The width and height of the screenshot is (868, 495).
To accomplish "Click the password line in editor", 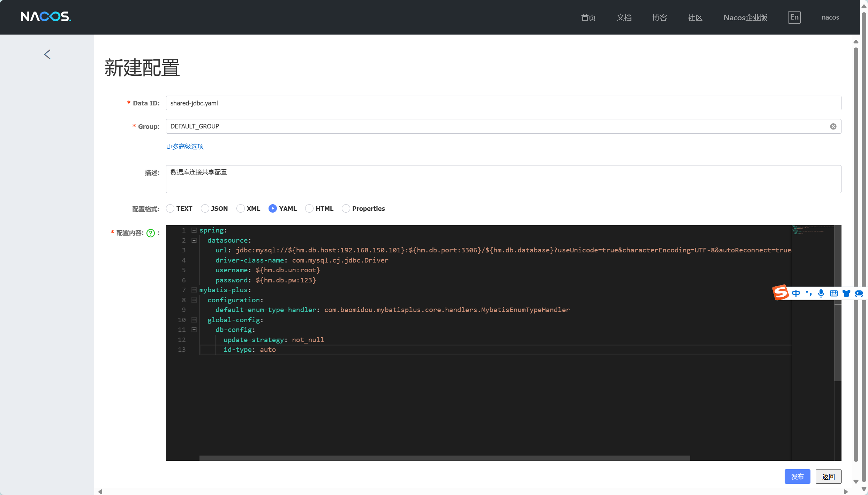I will tap(266, 280).
